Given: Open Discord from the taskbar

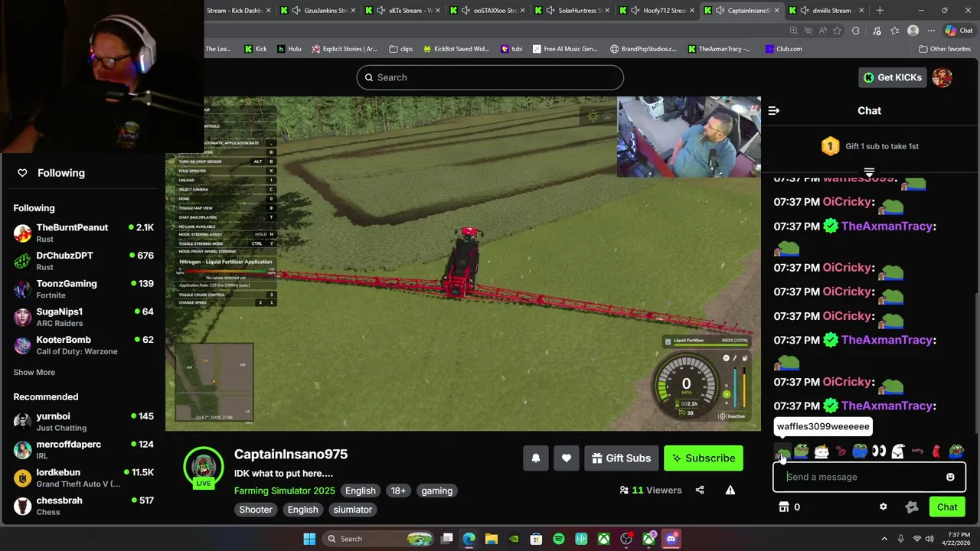Looking at the screenshot, I should [x=671, y=539].
